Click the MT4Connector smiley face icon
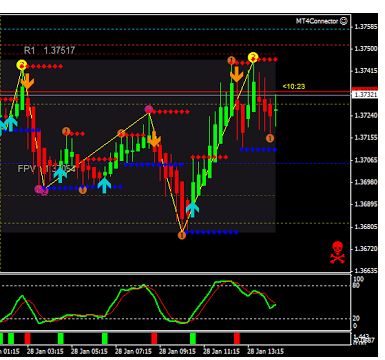Viewport: 385px width, 360px height. tap(343, 21)
